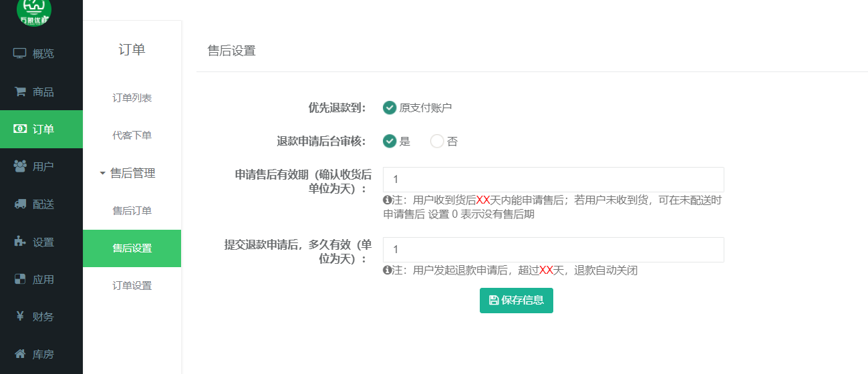Click the puzzle piece icon for 设置
This screenshot has width=868, height=374.
[x=20, y=242]
